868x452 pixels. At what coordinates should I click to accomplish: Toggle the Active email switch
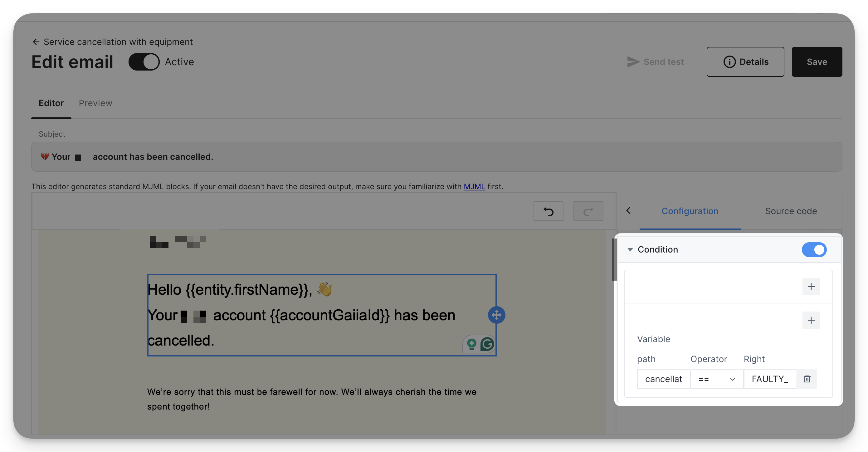[144, 62]
